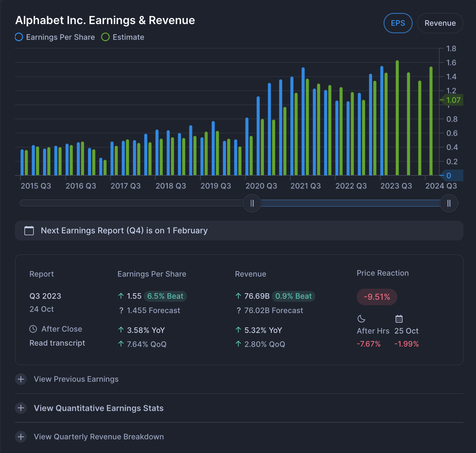Toggle the Estimate legend circle

[x=105, y=37]
